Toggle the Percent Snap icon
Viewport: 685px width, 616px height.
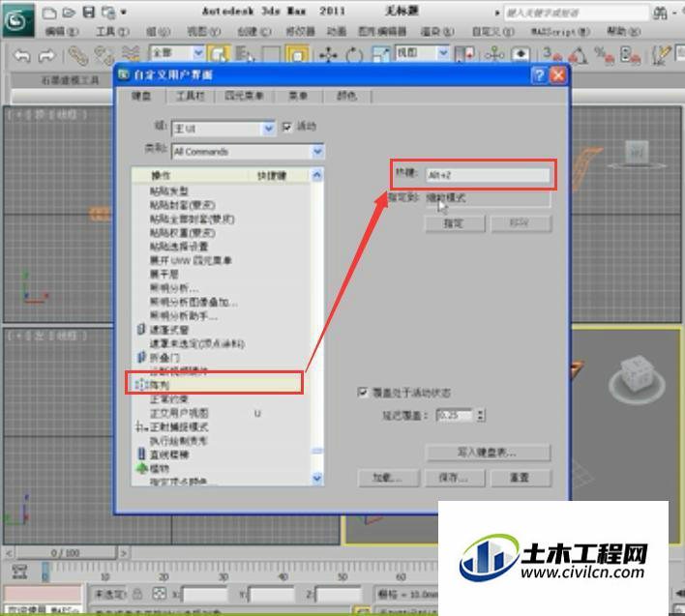605,55
